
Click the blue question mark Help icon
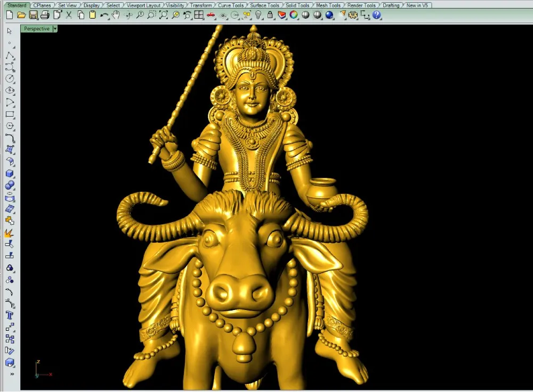[377, 15]
